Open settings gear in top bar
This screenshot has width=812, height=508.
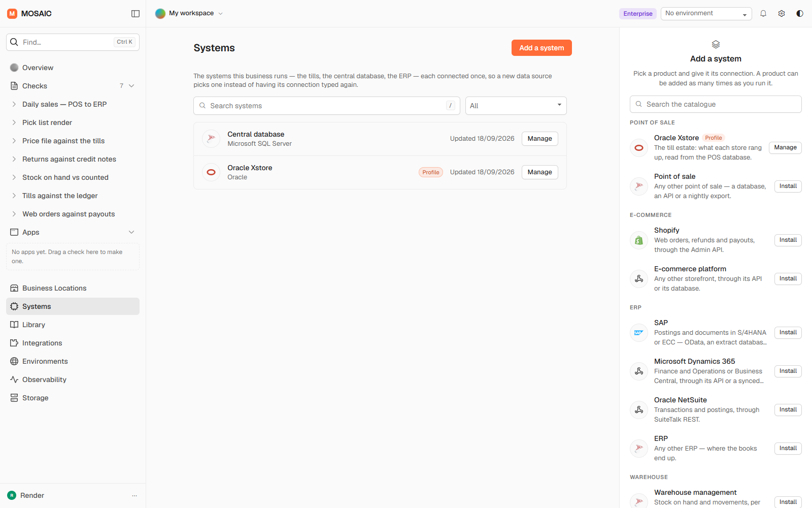pos(782,14)
